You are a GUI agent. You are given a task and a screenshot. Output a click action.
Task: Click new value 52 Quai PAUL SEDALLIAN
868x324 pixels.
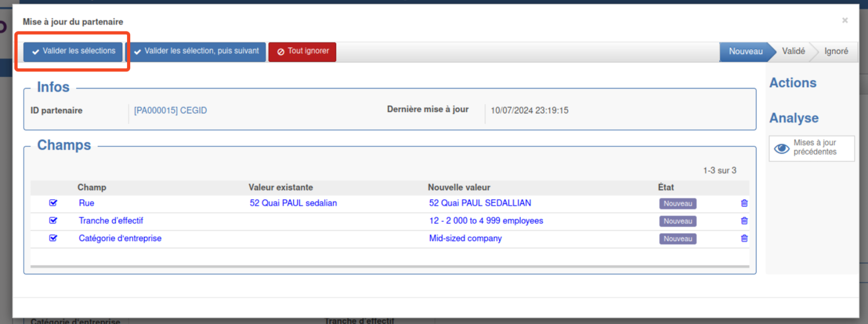tap(480, 203)
